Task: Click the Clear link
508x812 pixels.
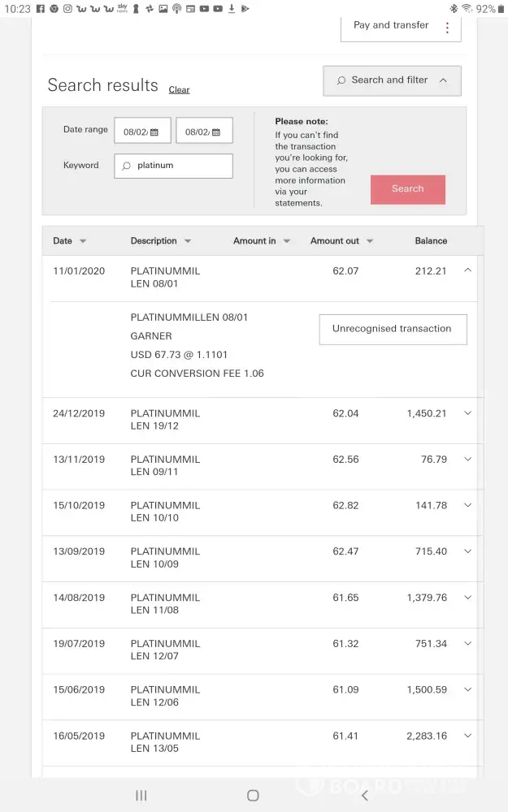Action: [179, 90]
